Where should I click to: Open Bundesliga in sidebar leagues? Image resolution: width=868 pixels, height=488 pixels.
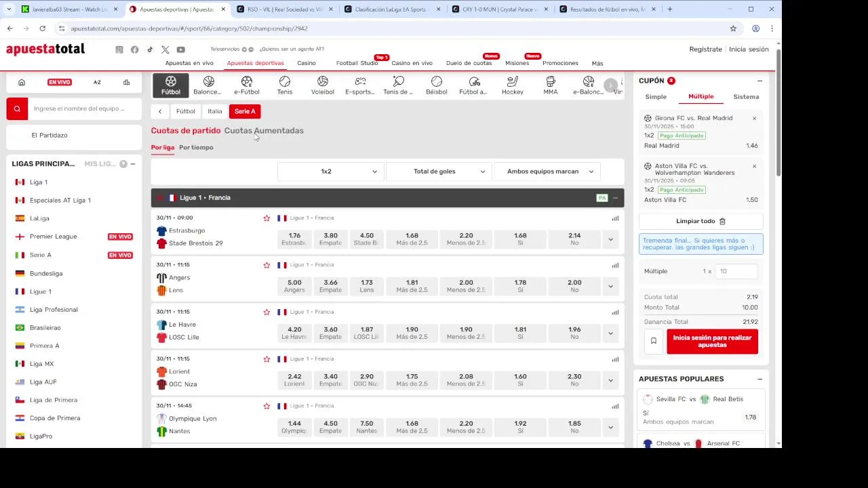(x=46, y=273)
